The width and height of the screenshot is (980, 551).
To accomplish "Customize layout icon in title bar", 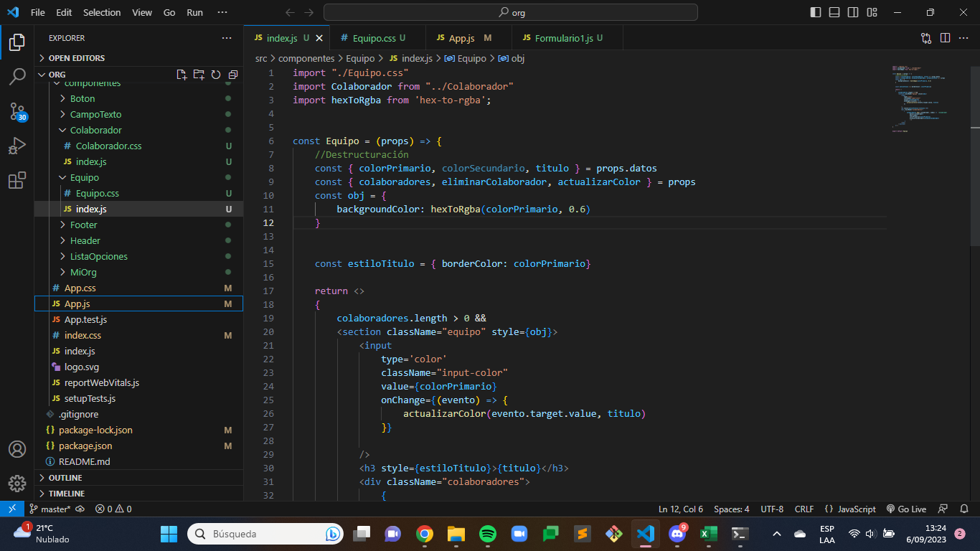I will [x=872, y=12].
